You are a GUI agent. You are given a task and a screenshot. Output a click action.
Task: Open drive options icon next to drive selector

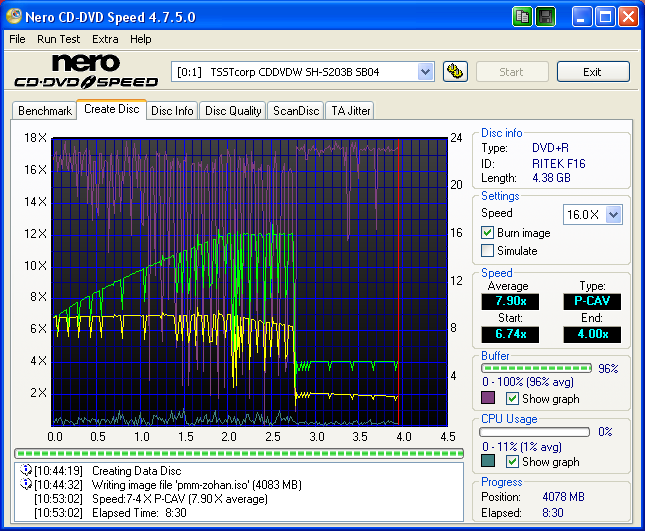click(x=455, y=72)
